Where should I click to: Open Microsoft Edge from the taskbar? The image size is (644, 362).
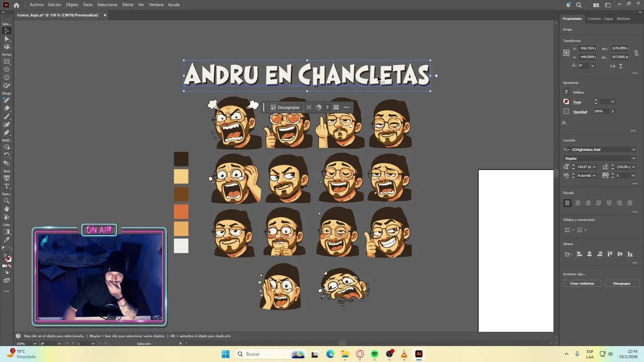tap(330, 354)
